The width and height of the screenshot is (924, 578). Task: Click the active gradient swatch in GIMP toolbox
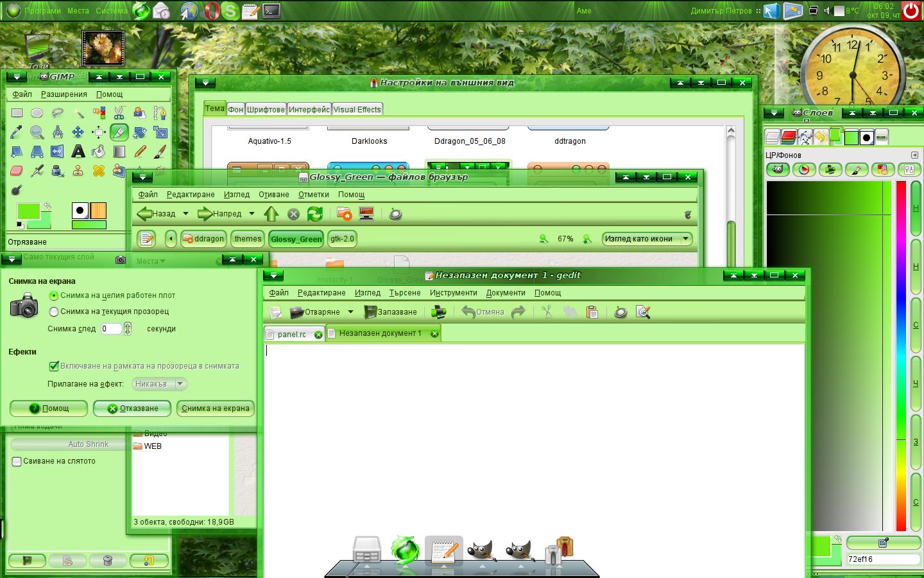point(89,225)
